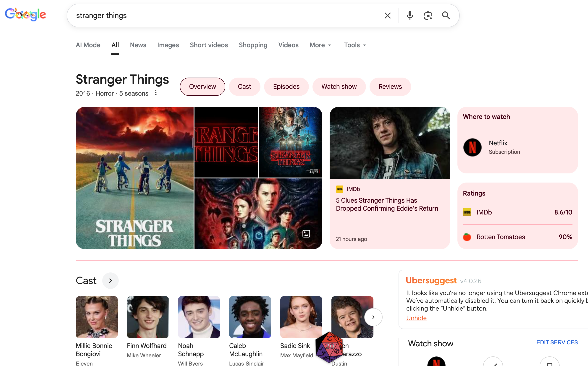Open three-dot menu beside 5 seasons

[156, 93]
